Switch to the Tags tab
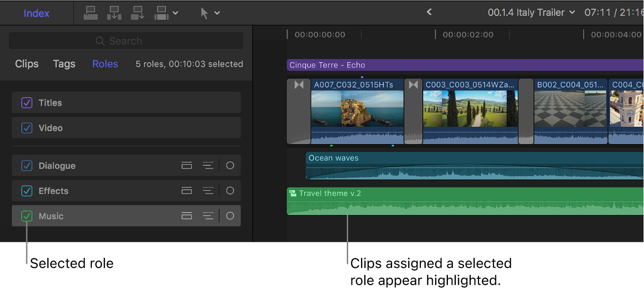 [x=64, y=64]
